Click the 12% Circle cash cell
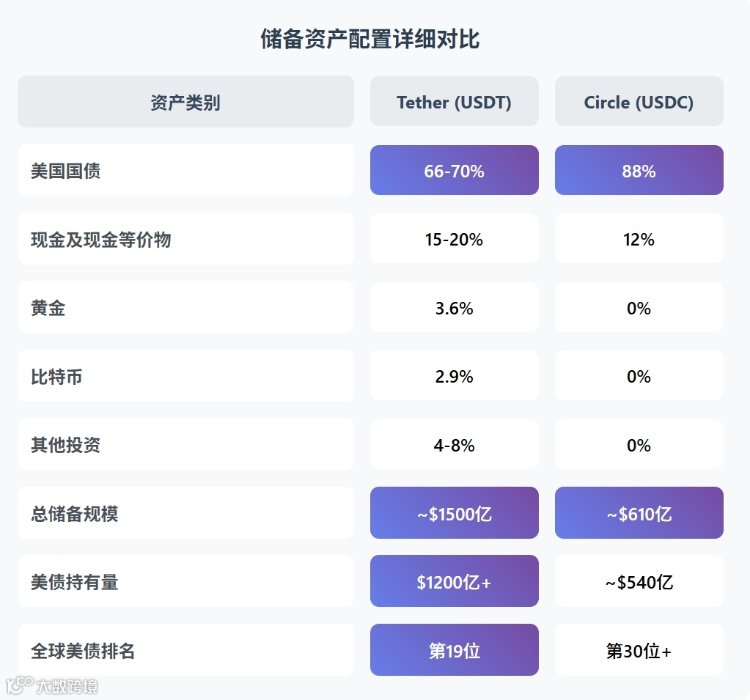Image resolution: width=750 pixels, height=700 pixels. tap(639, 240)
